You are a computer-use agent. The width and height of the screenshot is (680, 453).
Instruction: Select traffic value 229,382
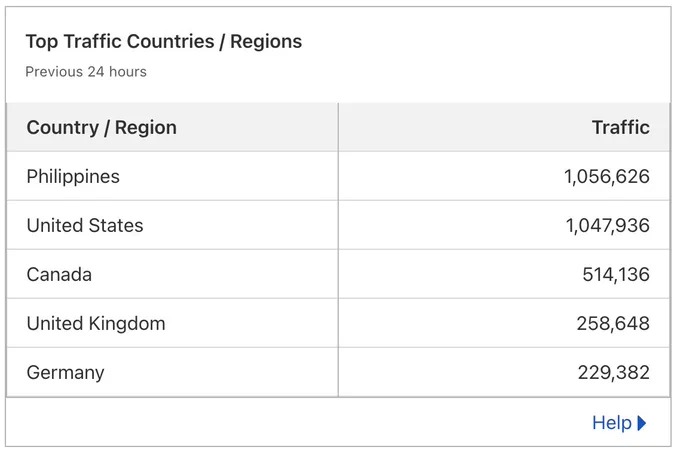[614, 372]
